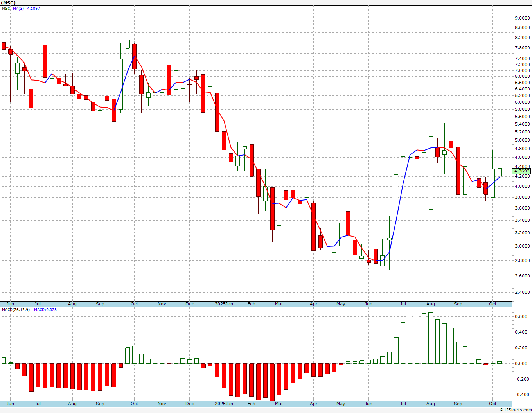Select Apr on the price chart date axis
The width and height of the screenshot is (532, 413).
314,304
